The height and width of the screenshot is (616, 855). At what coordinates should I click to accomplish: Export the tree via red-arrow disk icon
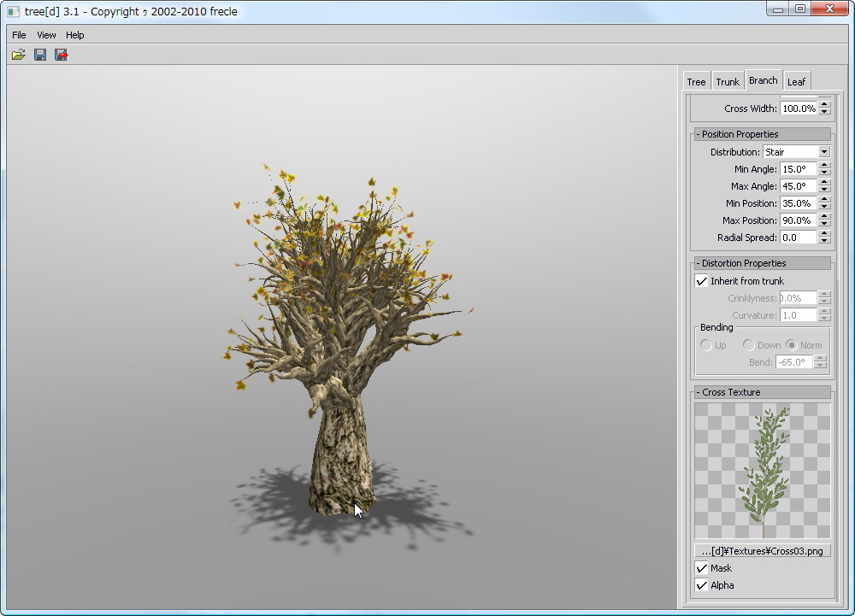point(61,55)
